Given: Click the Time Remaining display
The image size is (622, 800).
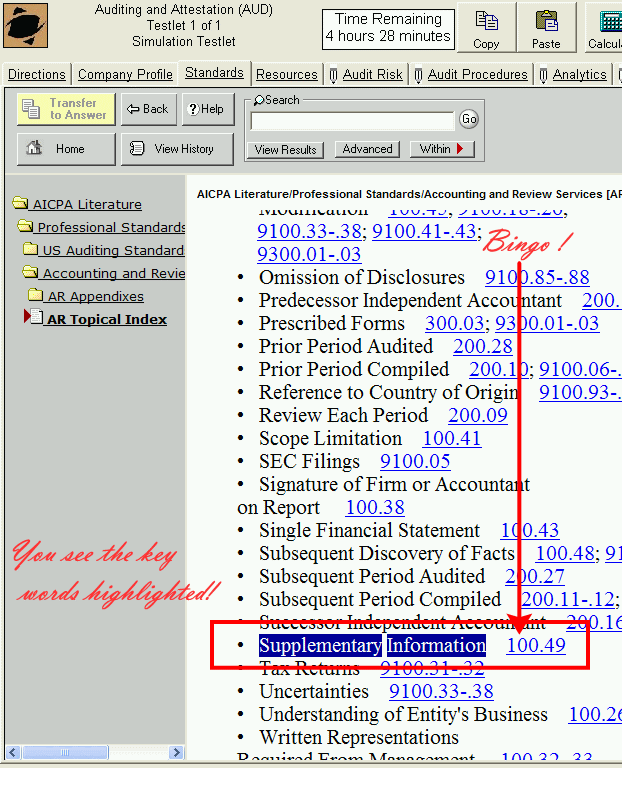Looking at the screenshot, I should click(x=388, y=29).
